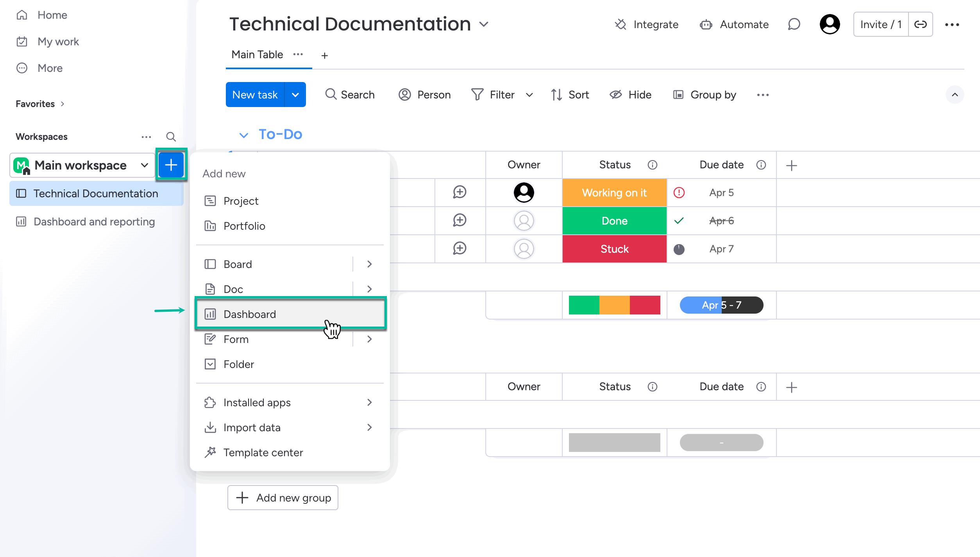The height and width of the screenshot is (557, 980).
Task: Click the Integrate icon
Action: coord(621,24)
